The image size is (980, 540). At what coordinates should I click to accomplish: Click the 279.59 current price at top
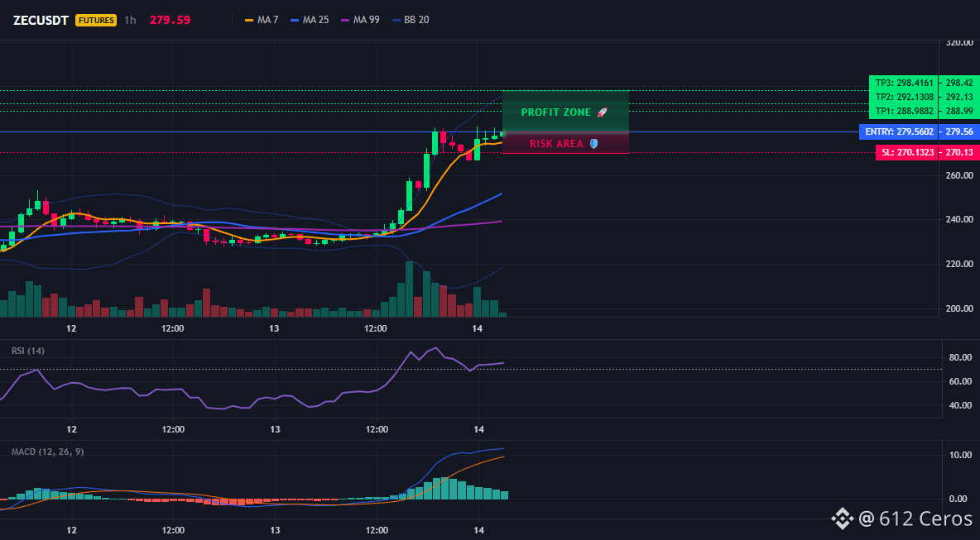pos(170,20)
